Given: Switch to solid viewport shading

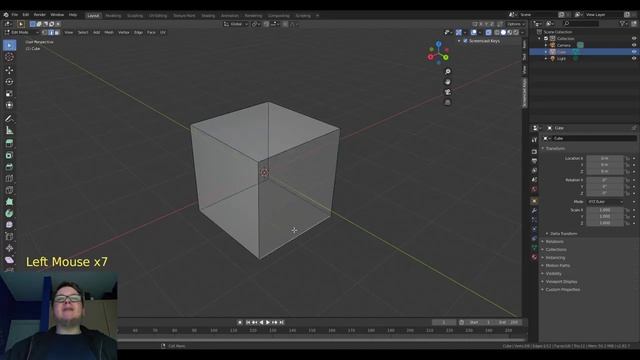Looking at the screenshot, I should tap(503, 32).
